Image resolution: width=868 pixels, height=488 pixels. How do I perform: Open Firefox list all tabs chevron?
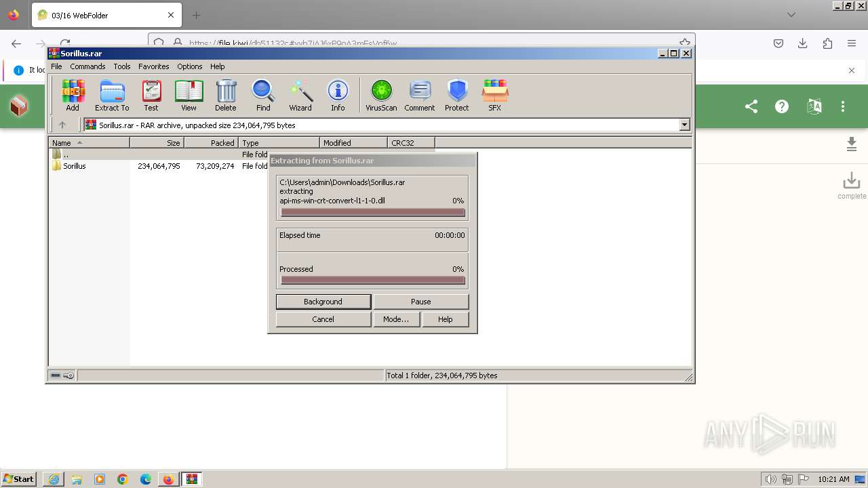(x=791, y=15)
